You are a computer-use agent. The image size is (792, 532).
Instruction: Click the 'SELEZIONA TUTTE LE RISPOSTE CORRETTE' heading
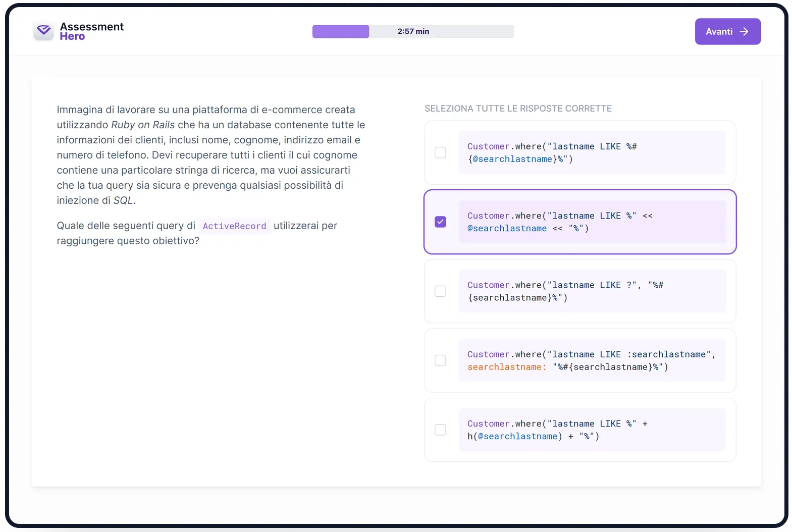pos(518,109)
